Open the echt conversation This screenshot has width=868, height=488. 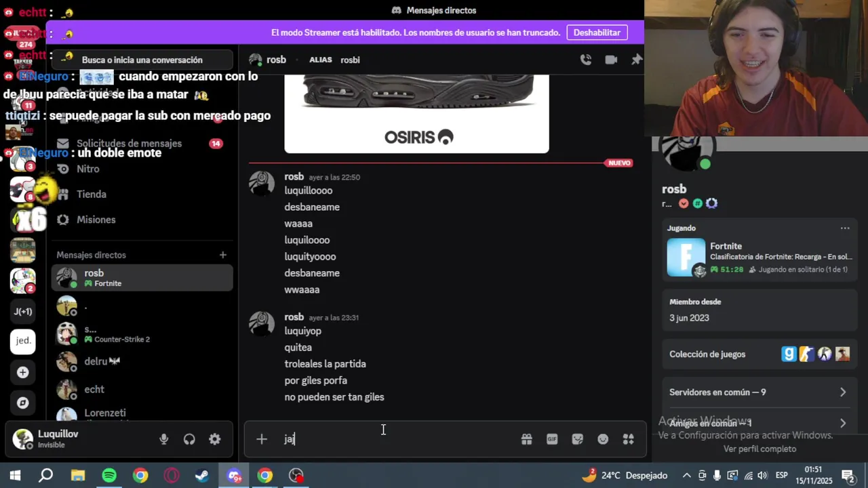click(142, 389)
